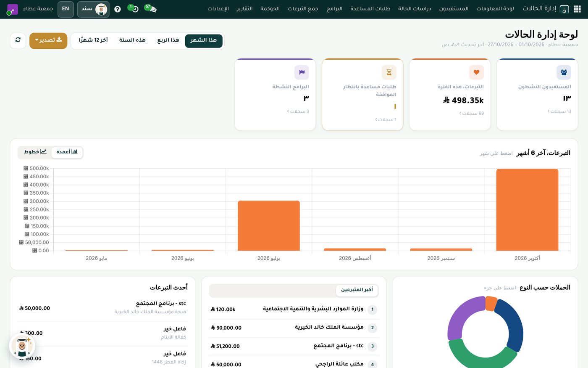This screenshot has height=368, width=588.
Task: Click the أكتوبر 2026 orange bar in chart
Action: (527, 210)
